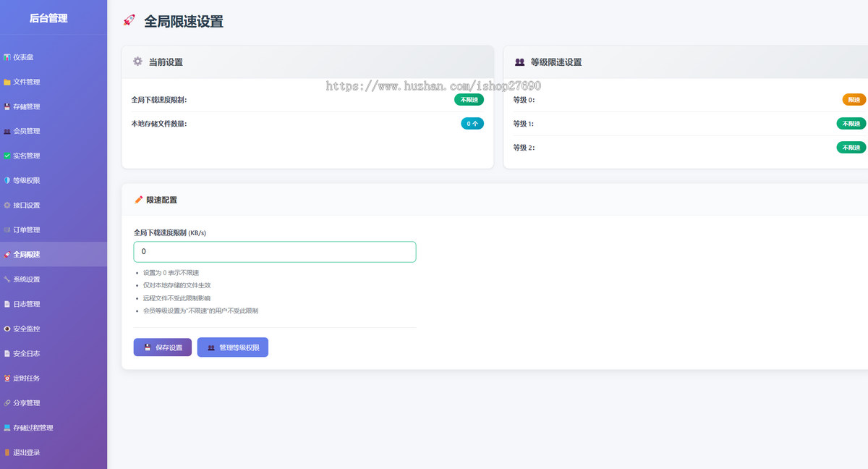Click 全局限速设置 page heading

(x=184, y=21)
